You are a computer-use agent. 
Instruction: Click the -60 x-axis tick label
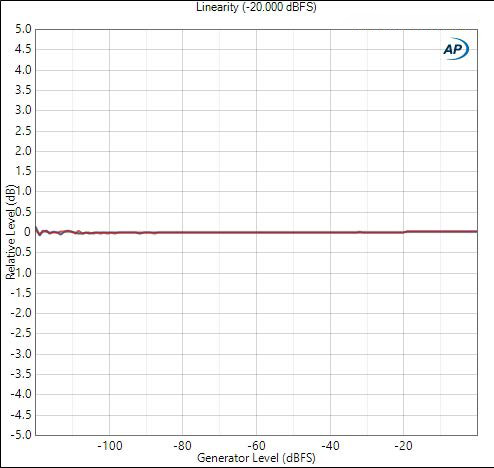256,445
